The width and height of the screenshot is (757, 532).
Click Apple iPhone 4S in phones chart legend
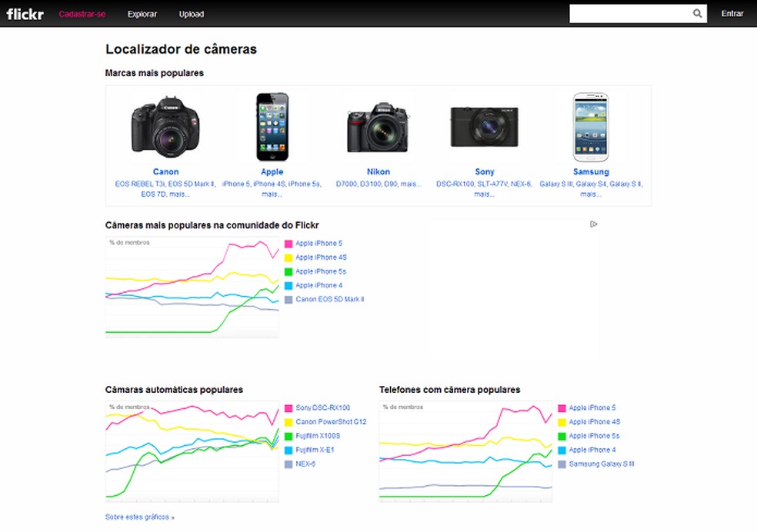point(595,422)
